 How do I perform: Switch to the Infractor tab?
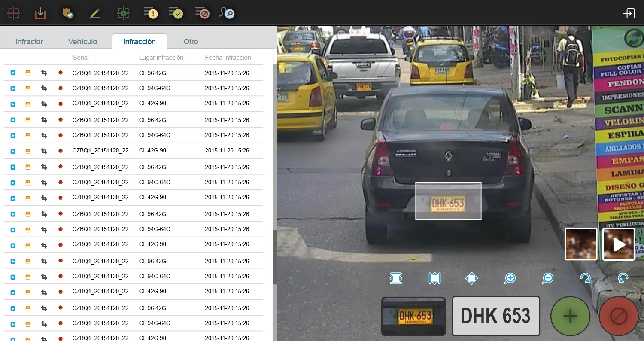(29, 42)
